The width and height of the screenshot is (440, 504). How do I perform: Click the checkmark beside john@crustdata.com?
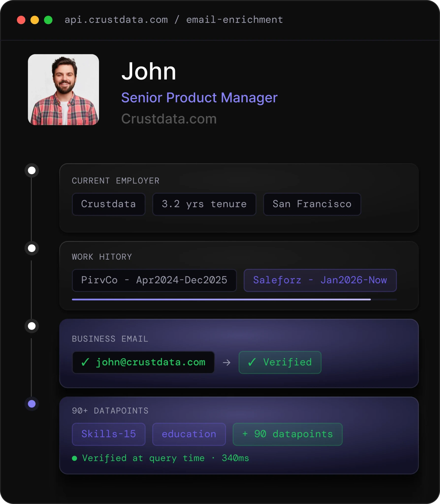pos(85,362)
